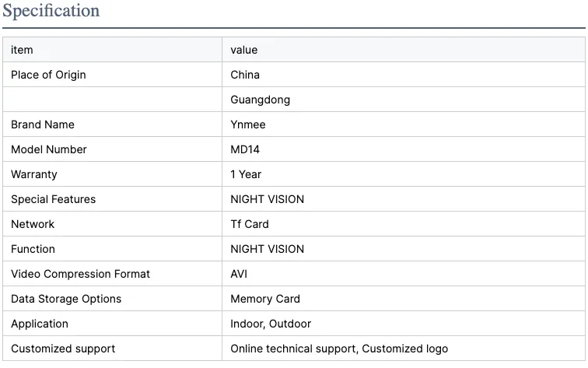
Task: Click the Network row label
Action: [33, 224]
